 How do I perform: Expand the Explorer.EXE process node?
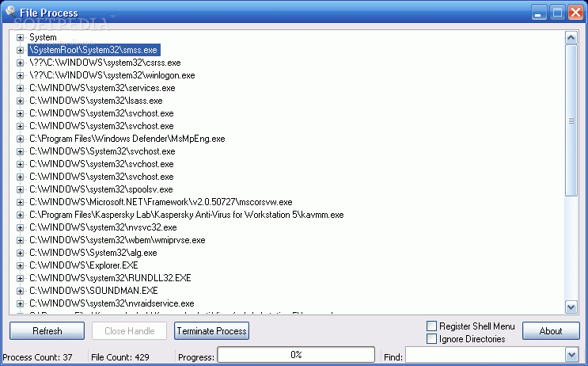pos(20,265)
